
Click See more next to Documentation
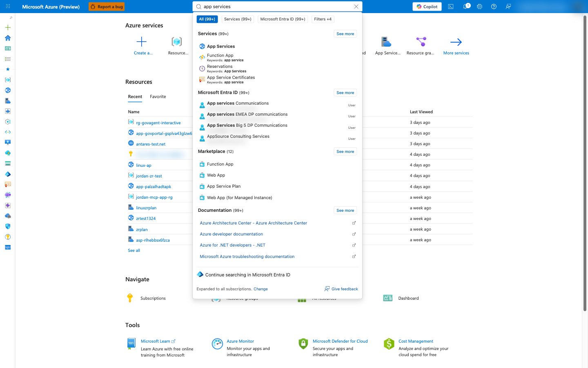(x=345, y=211)
